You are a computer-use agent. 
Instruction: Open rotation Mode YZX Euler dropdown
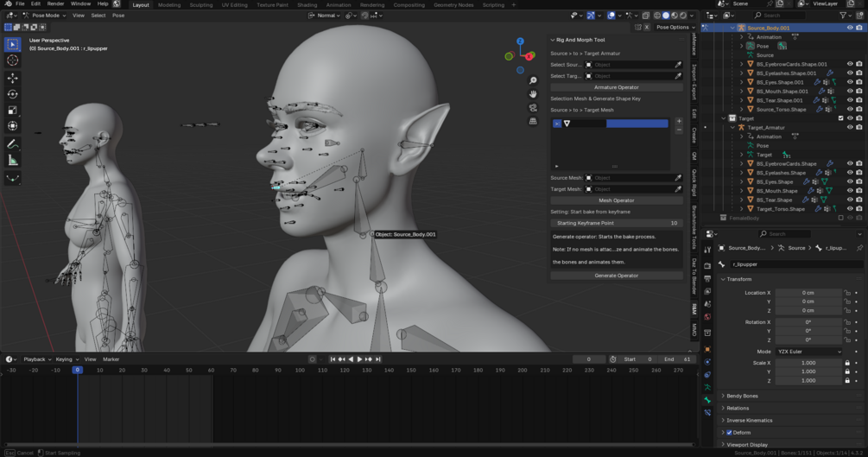[808, 352]
